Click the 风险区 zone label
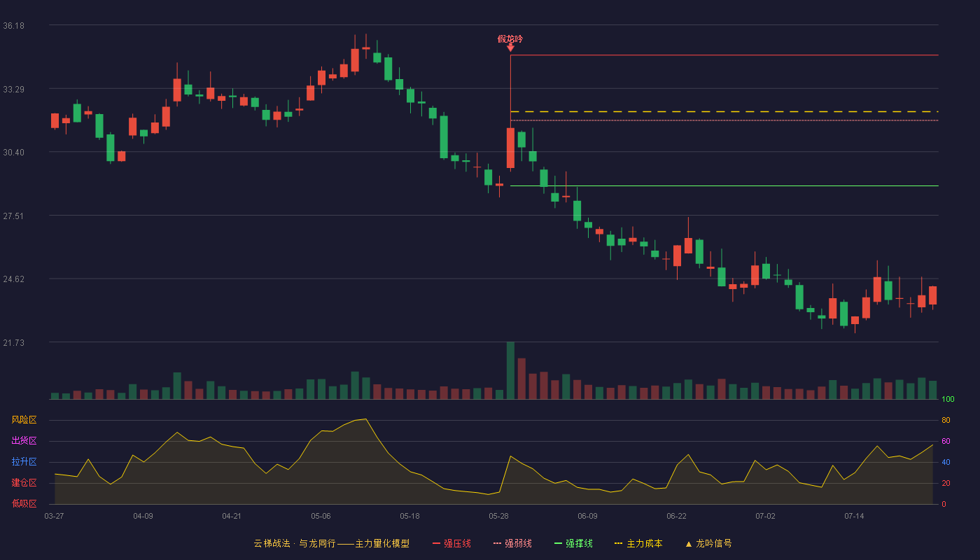 click(x=24, y=420)
